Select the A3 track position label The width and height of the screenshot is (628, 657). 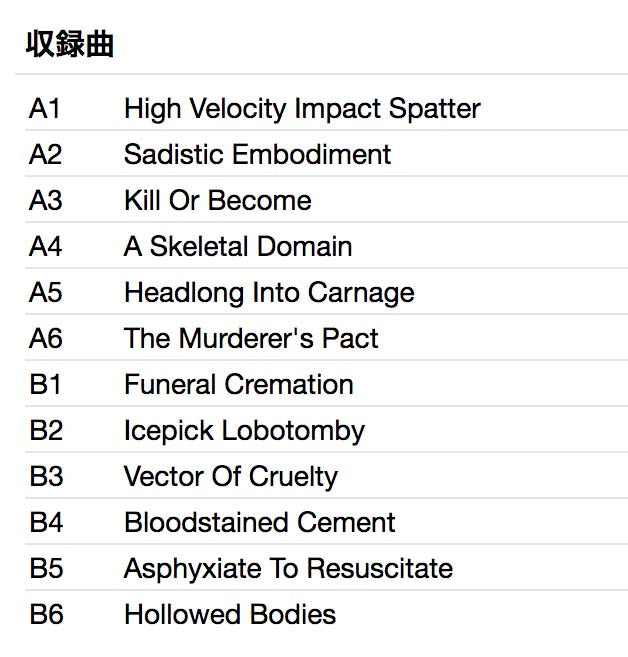point(45,200)
